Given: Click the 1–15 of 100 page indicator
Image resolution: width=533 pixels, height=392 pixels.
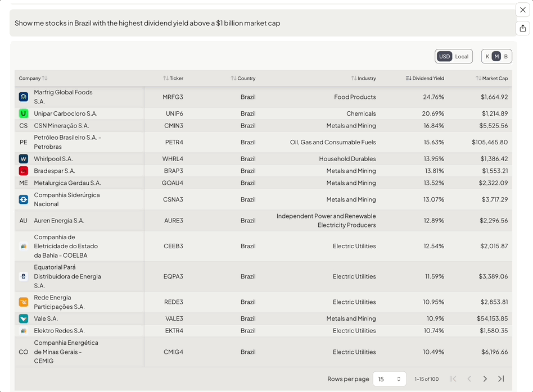Looking at the screenshot, I should (427, 379).
